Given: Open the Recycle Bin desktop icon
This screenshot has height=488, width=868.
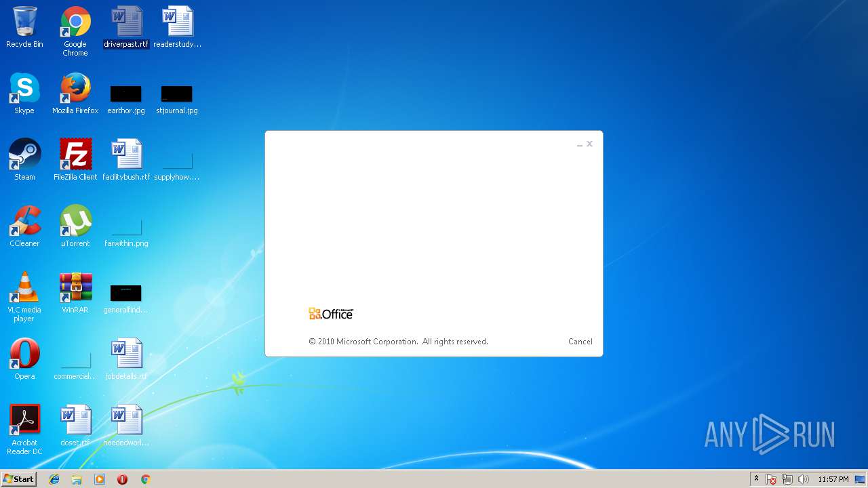Looking at the screenshot, I should 24,27.
